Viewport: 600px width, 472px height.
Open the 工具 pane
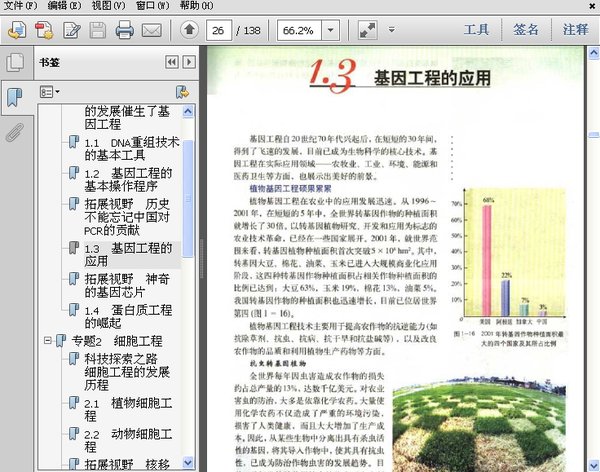coord(476,30)
